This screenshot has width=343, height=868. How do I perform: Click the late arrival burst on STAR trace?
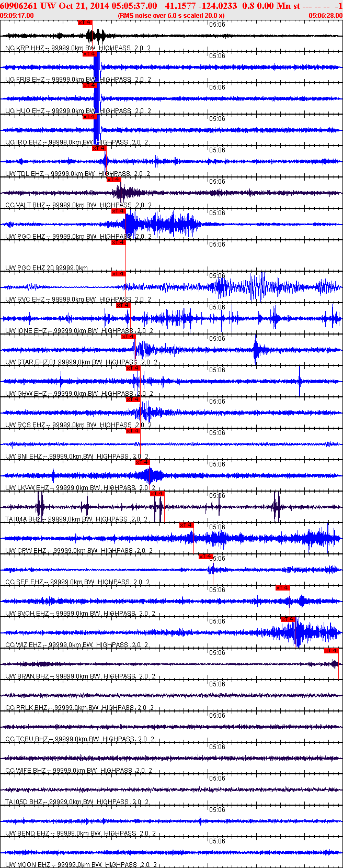click(256, 350)
